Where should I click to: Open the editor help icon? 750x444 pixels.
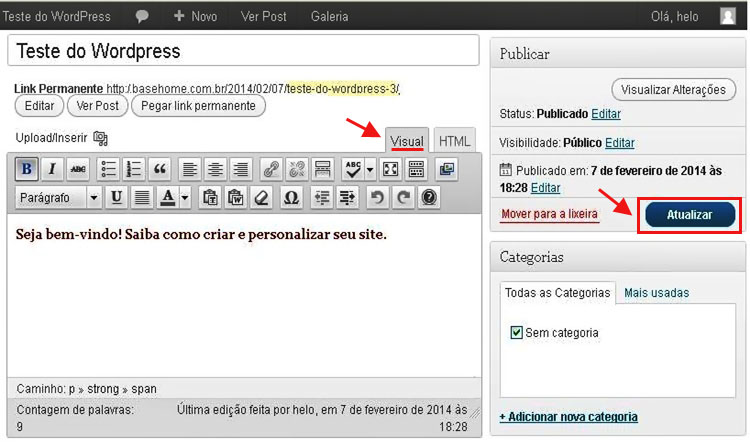point(429,197)
